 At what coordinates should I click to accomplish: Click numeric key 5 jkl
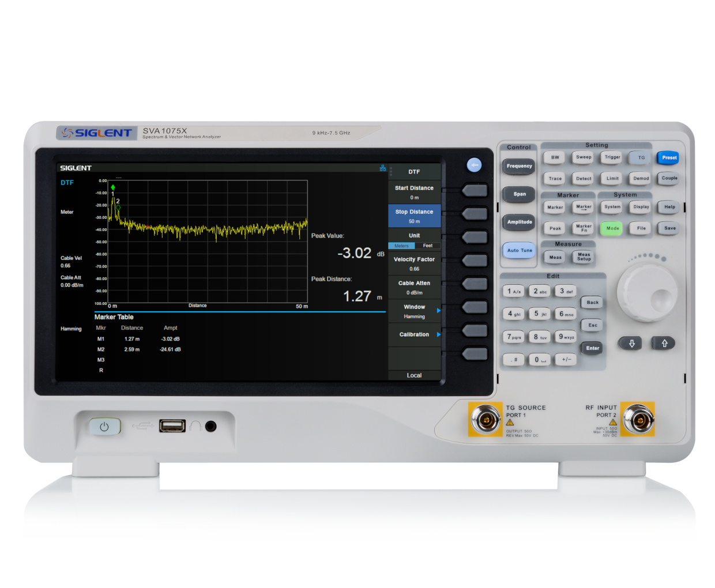coord(540,314)
